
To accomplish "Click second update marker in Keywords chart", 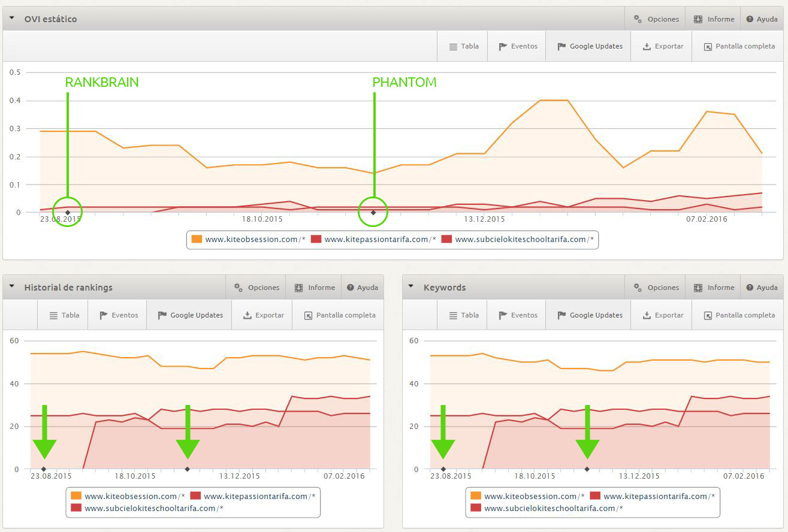I will point(587,468).
